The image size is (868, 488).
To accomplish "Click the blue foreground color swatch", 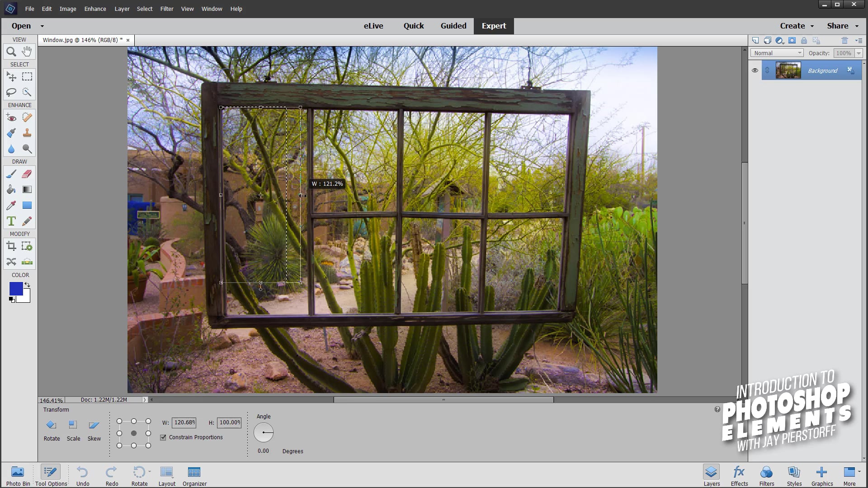I will coord(16,289).
